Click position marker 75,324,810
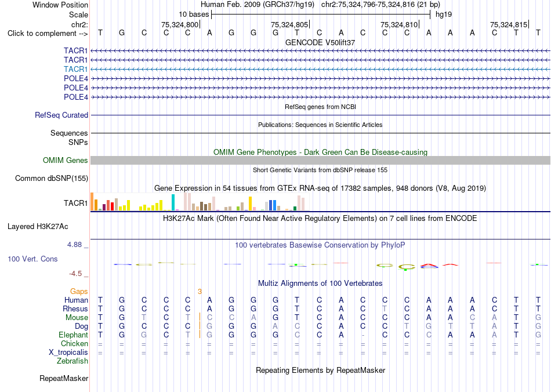551x392 pixels. tap(399, 24)
